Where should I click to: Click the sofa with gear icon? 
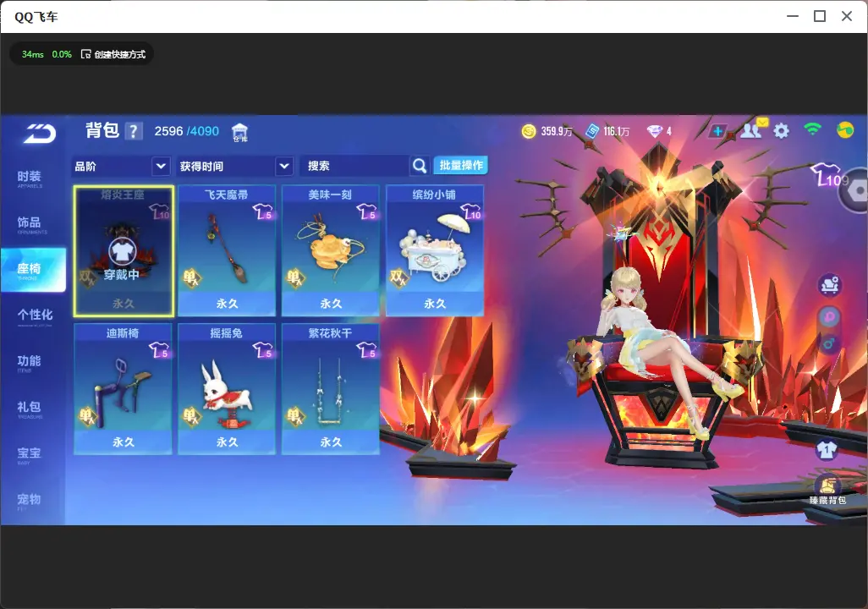[829, 284]
